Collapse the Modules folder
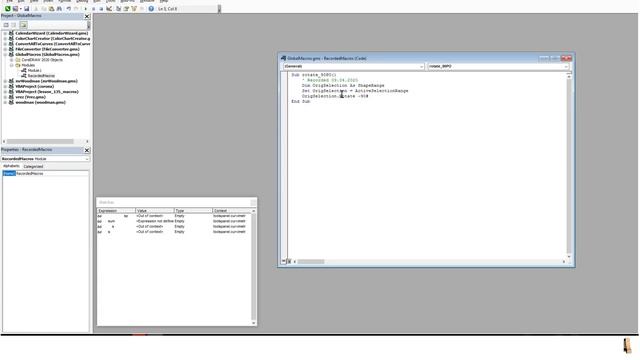640x360 pixels. click(11, 65)
